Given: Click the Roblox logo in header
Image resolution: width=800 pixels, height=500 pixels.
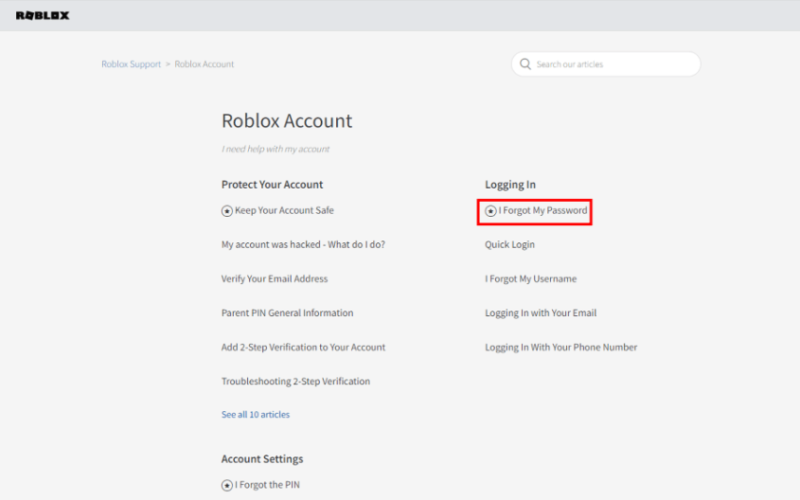Looking at the screenshot, I should pos(42,15).
